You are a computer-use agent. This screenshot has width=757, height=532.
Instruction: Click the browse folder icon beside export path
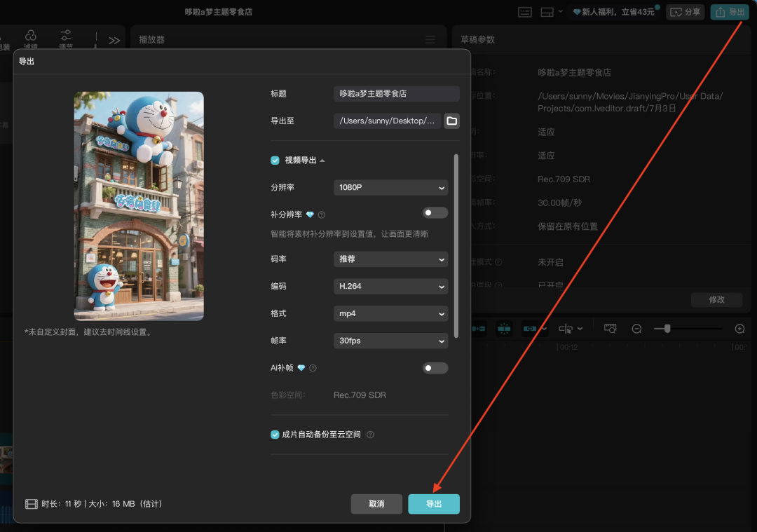[x=452, y=121]
